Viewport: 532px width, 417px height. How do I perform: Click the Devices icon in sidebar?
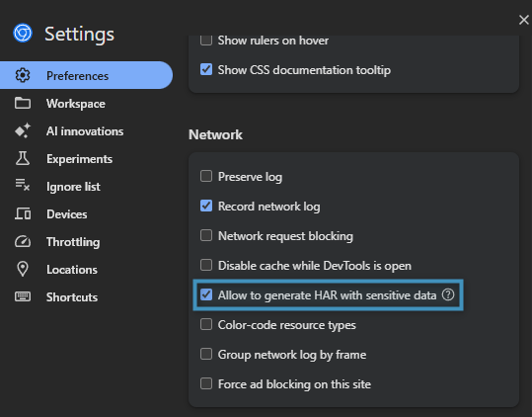coord(23,213)
